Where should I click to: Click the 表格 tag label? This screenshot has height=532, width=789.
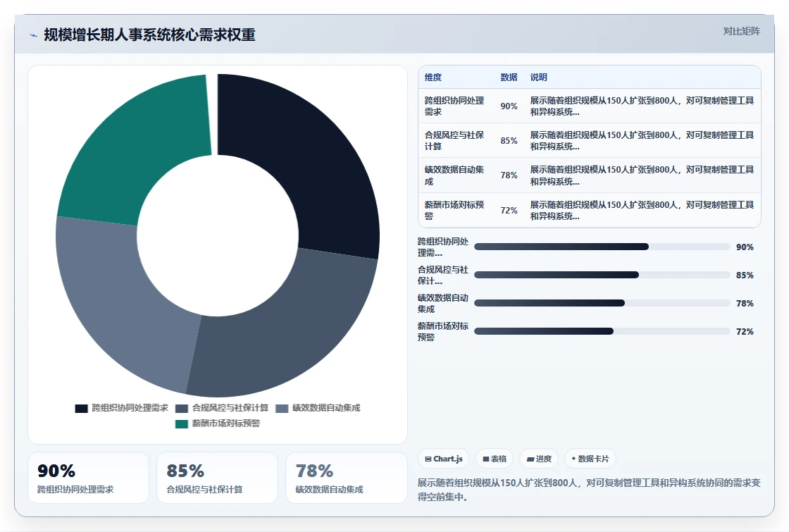[x=499, y=459]
